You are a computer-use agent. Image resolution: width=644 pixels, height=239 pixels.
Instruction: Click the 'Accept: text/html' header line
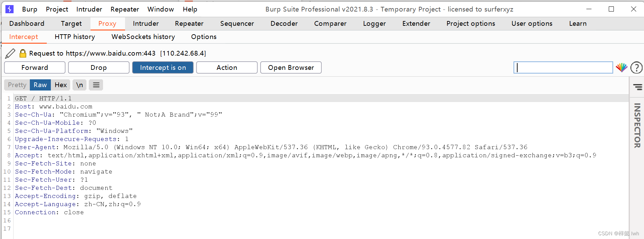click(x=306, y=155)
